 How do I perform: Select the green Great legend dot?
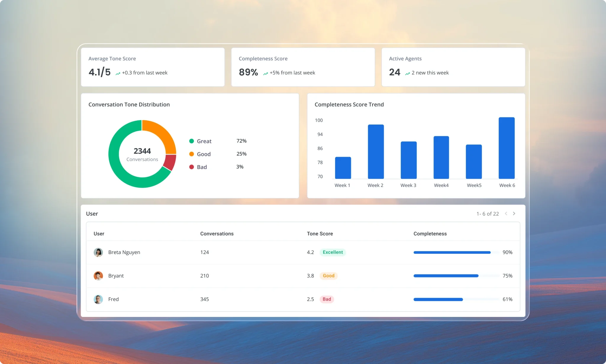(x=191, y=141)
